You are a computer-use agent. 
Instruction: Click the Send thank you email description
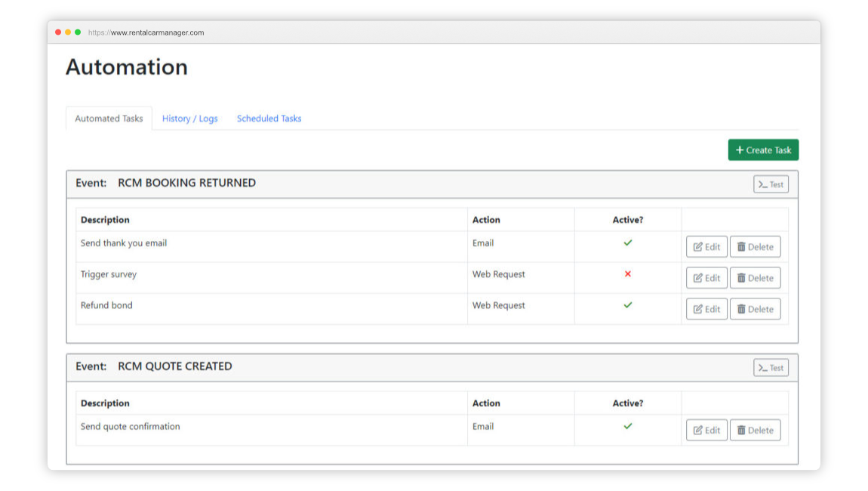point(124,243)
